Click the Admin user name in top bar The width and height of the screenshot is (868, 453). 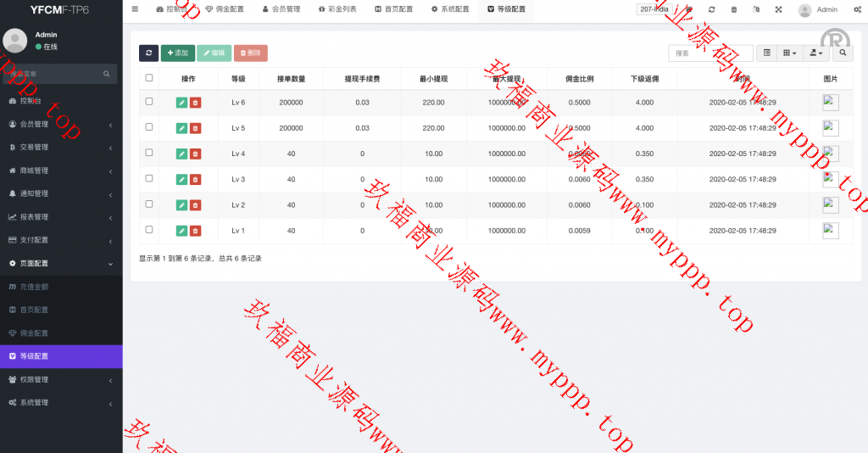coord(826,10)
